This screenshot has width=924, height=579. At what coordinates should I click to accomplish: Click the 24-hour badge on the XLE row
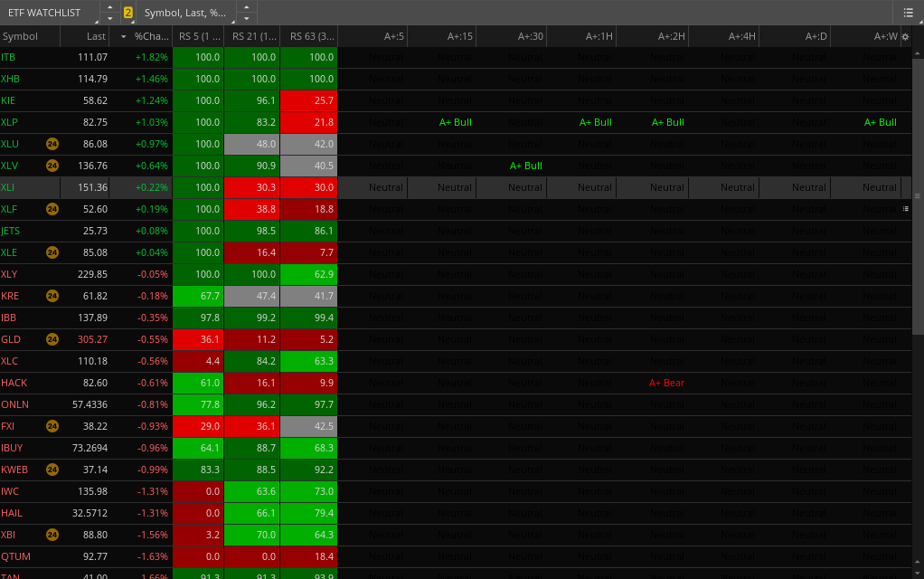pyautogui.click(x=52, y=252)
